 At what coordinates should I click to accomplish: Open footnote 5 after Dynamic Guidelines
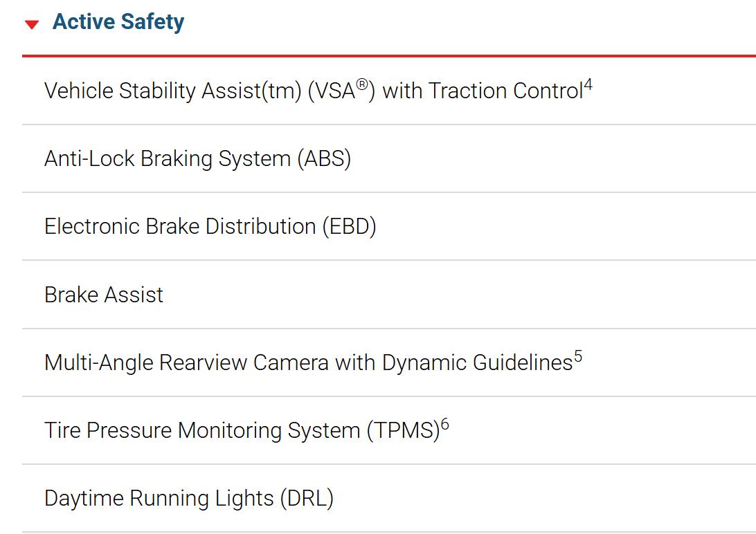click(x=578, y=357)
